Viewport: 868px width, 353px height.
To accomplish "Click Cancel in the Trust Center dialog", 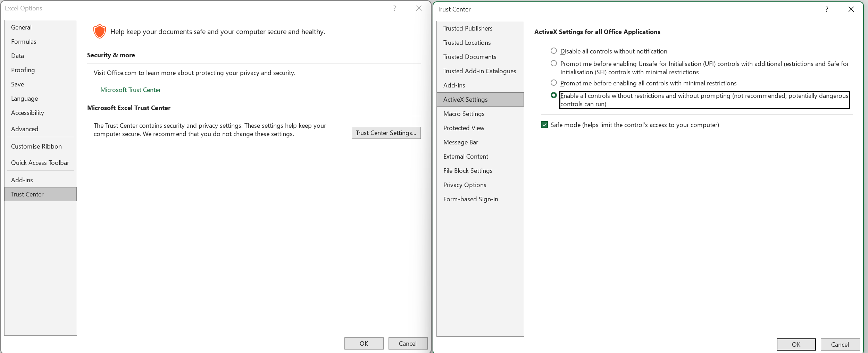I will [x=840, y=344].
